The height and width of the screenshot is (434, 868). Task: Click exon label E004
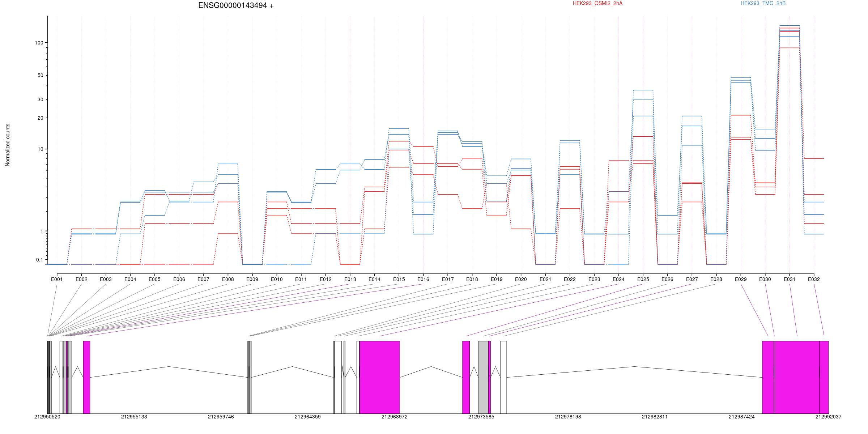(130, 279)
